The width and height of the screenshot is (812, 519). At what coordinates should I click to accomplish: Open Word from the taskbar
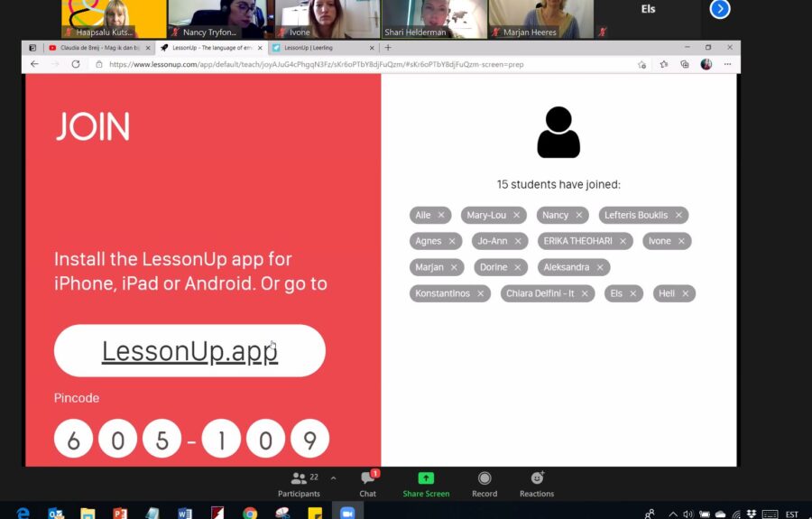pyautogui.click(x=184, y=513)
